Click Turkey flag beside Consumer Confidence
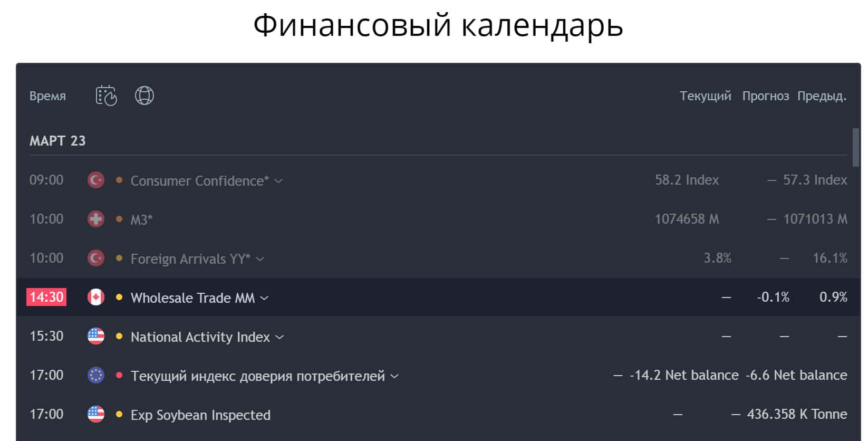This screenshot has width=868, height=441. click(x=96, y=180)
